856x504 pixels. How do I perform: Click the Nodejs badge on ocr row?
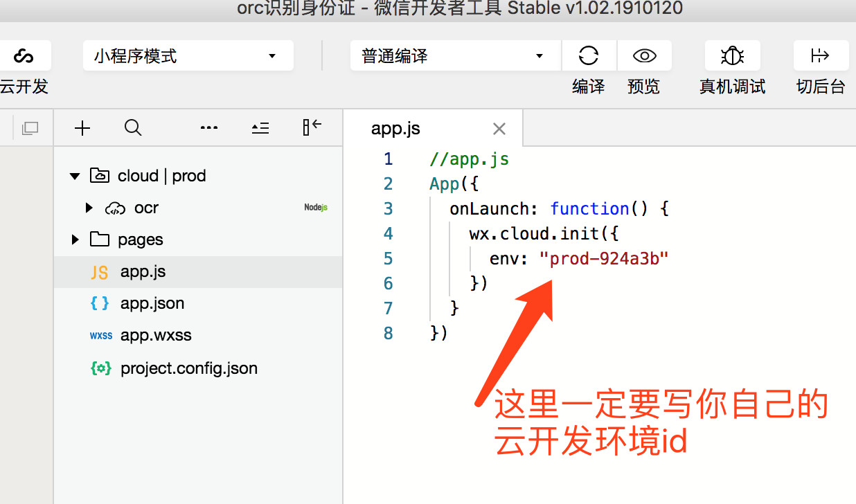[316, 208]
